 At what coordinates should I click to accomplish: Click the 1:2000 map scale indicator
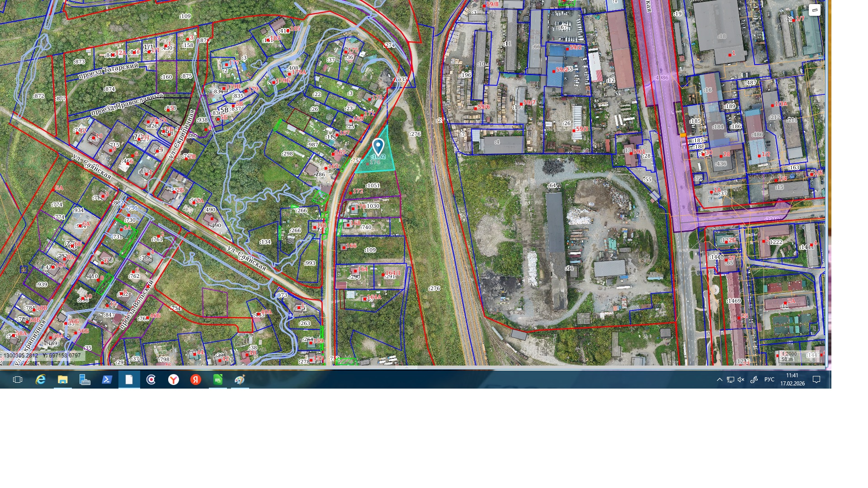(x=789, y=354)
